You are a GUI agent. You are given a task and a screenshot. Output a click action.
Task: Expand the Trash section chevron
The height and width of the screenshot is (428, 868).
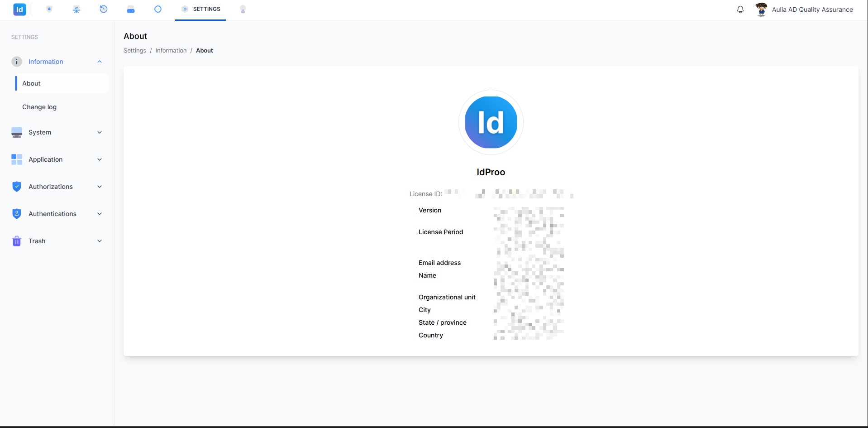[x=100, y=241]
